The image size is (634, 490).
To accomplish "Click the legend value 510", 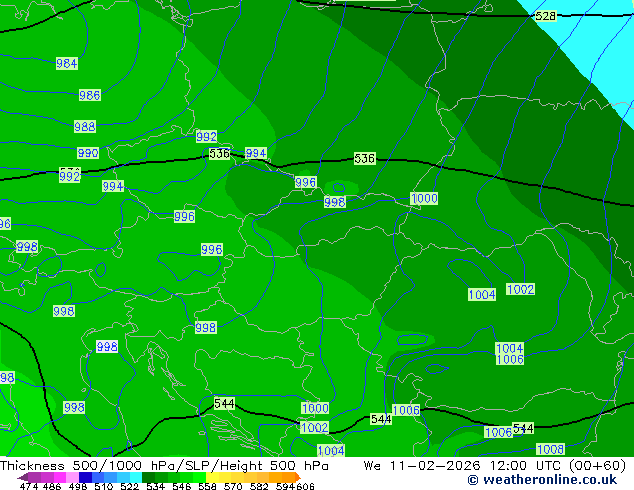I will pyautogui.click(x=104, y=486).
